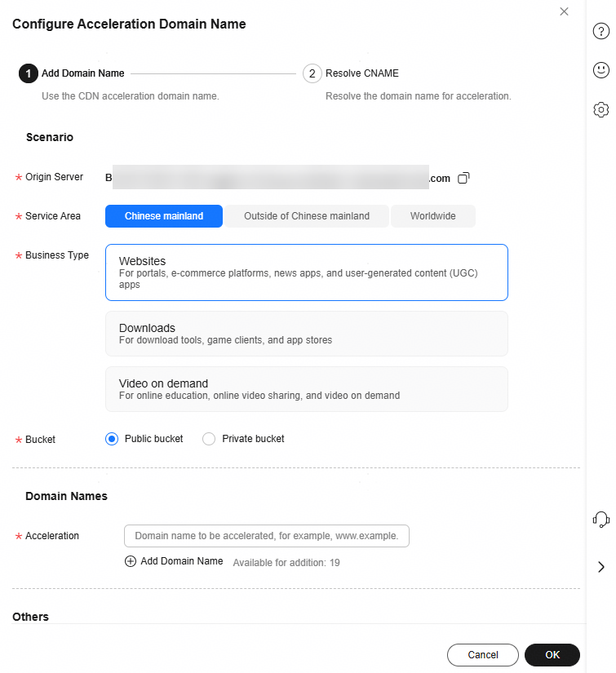Select Public bucket radio option
Screen dimensions: 616x673
[x=113, y=439]
